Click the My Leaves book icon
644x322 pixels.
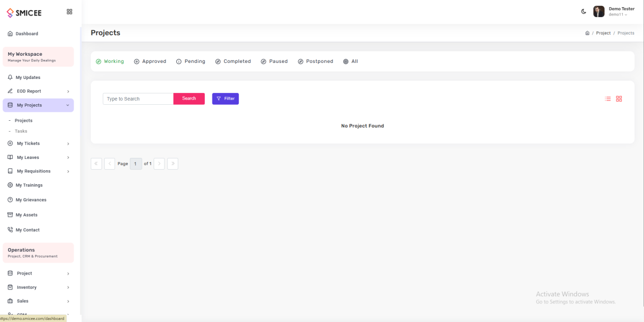click(x=10, y=157)
